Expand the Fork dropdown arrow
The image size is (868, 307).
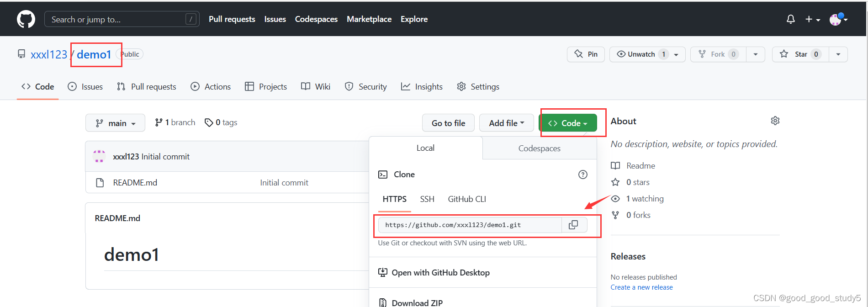(756, 54)
